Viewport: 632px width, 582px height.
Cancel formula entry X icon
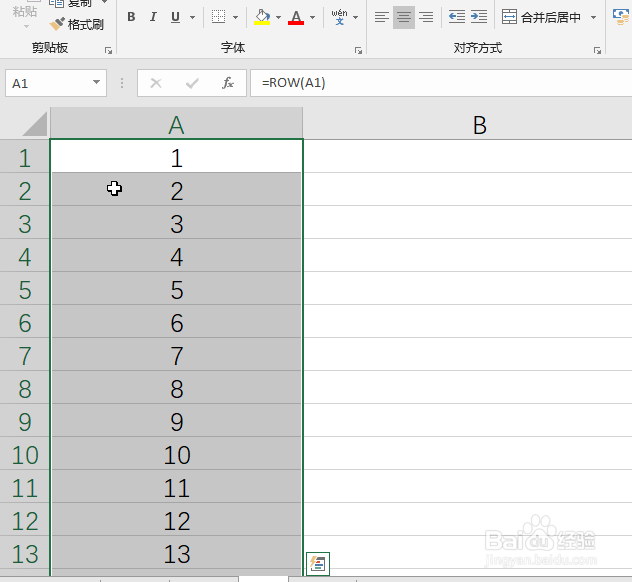tap(156, 83)
